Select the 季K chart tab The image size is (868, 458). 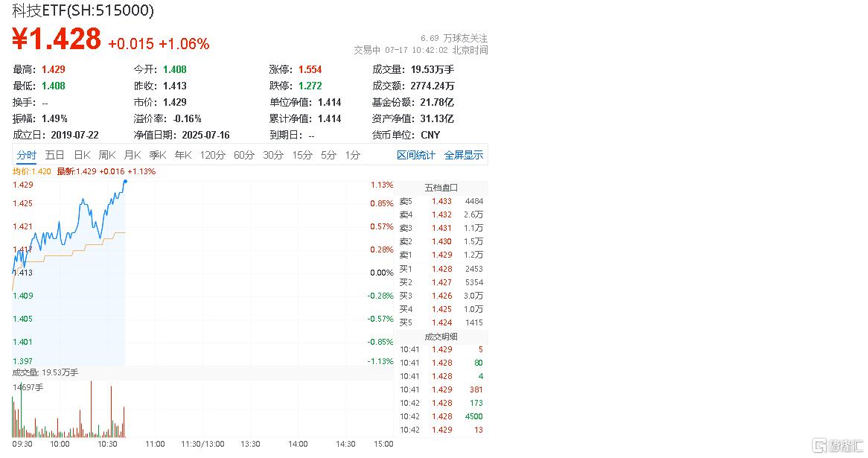(158, 155)
